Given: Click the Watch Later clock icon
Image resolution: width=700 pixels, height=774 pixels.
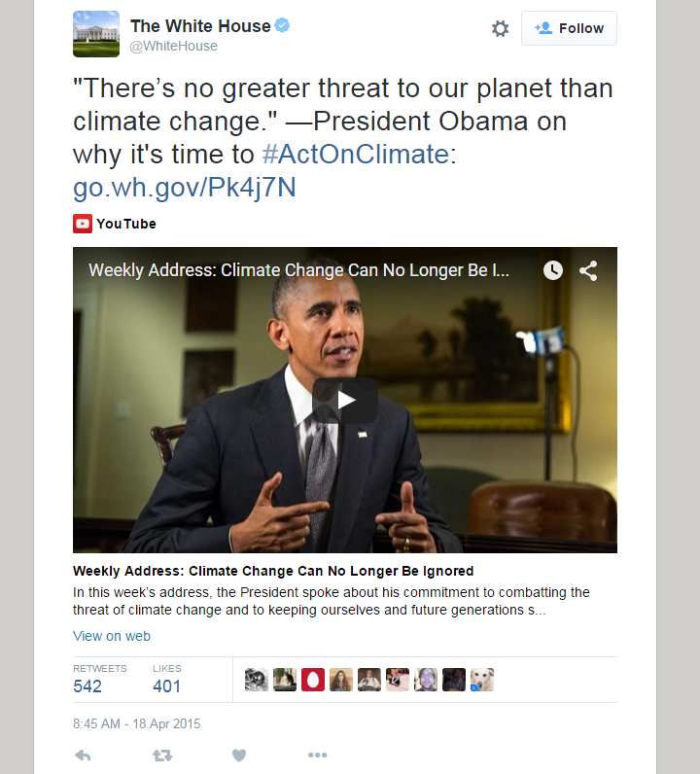Looking at the screenshot, I should [553, 270].
